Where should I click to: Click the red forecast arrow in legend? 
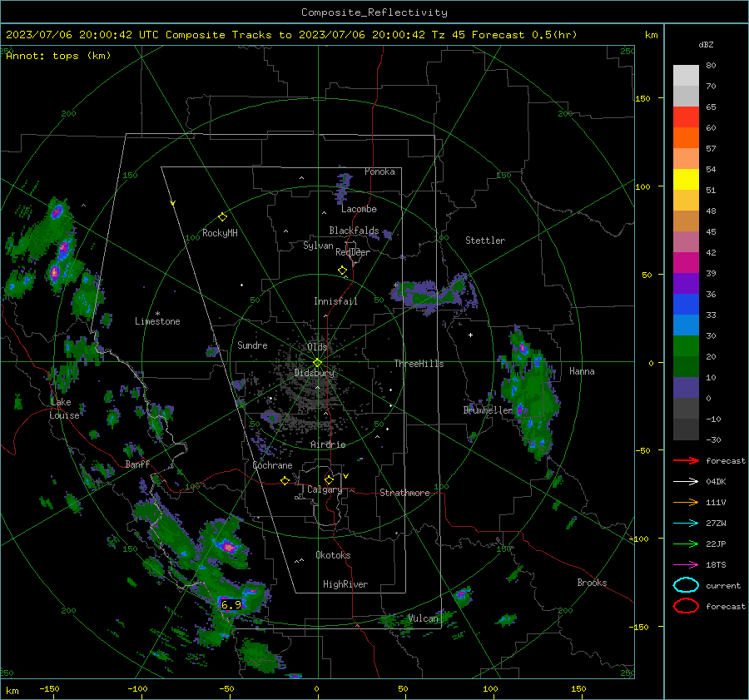tap(686, 460)
